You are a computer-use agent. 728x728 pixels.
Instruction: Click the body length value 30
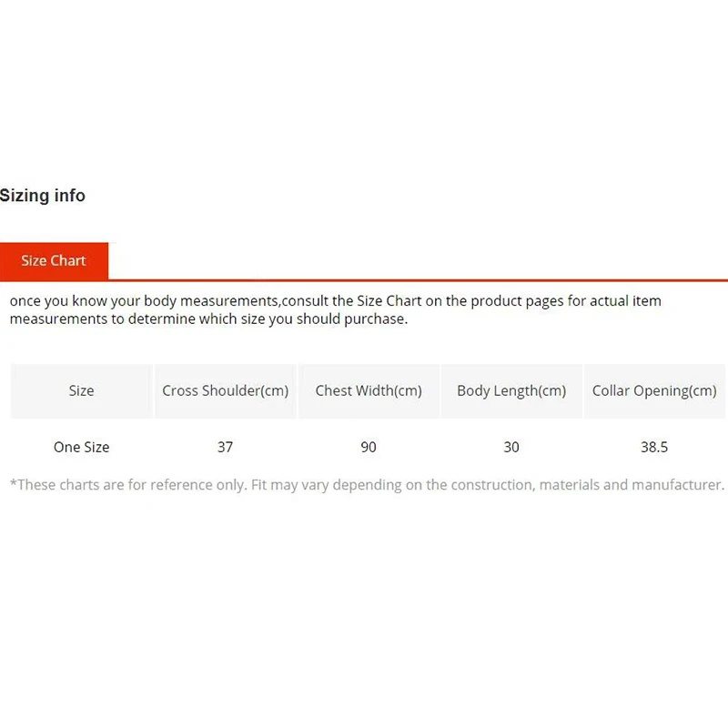click(x=511, y=447)
